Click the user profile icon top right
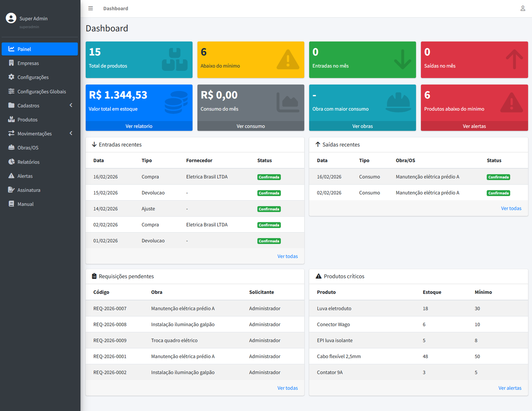532x411 pixels. click(523, 8)
